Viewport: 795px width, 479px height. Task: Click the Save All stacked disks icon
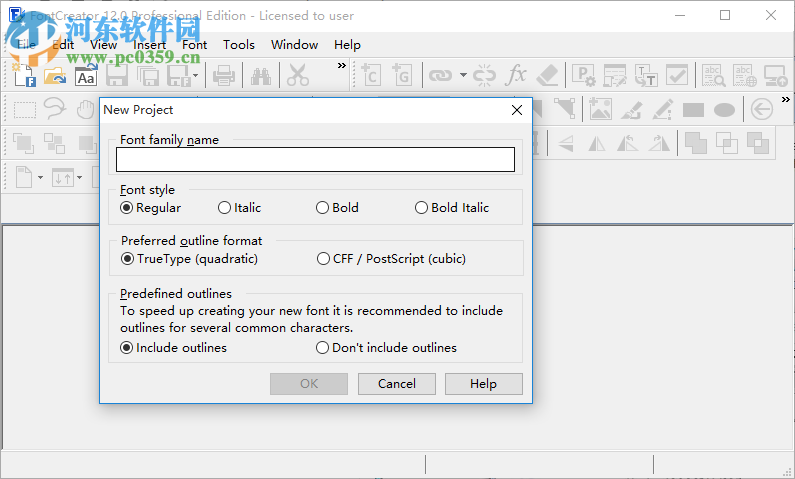pyautogui.click(x=148, y=76)
